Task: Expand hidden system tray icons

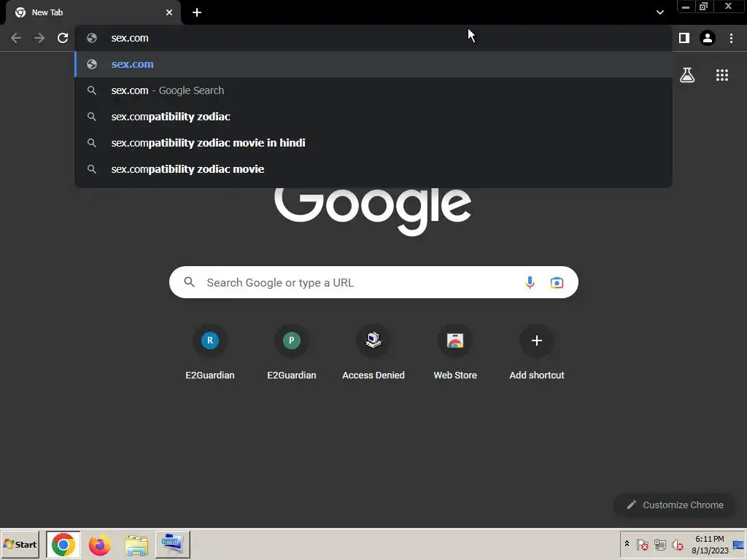Action: [x=627, y=544]
